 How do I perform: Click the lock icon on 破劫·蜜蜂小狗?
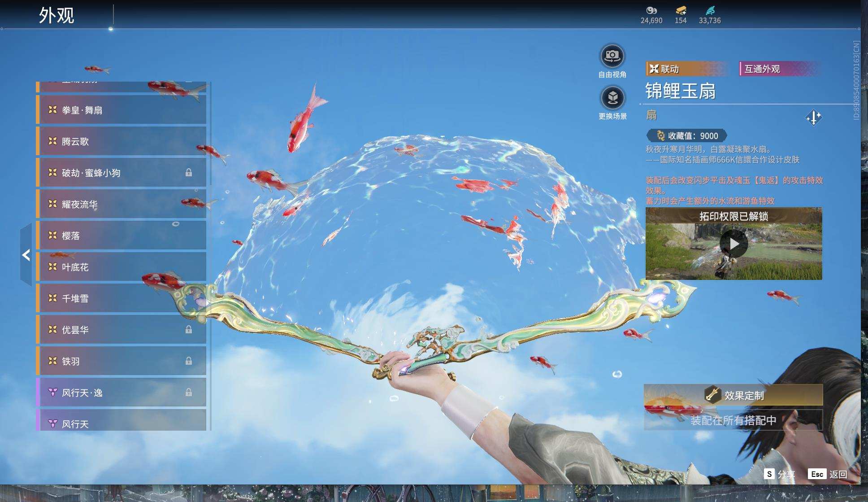(189, 172)
